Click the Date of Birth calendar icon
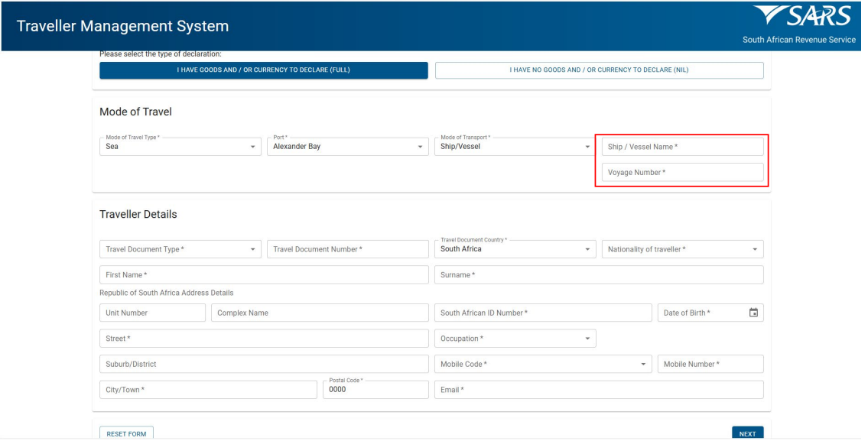Screen dimensions: 868x441 pos(753,313)
